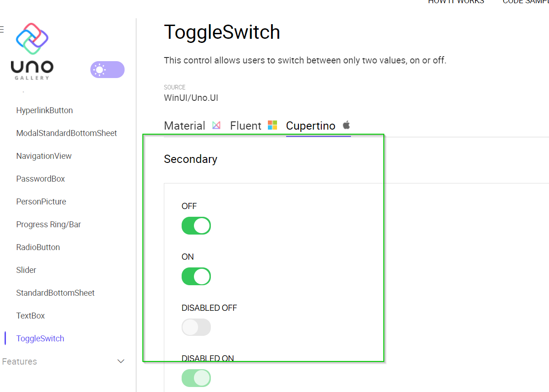Select the Slider control in sidebar
Screen dimensions: 549x392
26,270
